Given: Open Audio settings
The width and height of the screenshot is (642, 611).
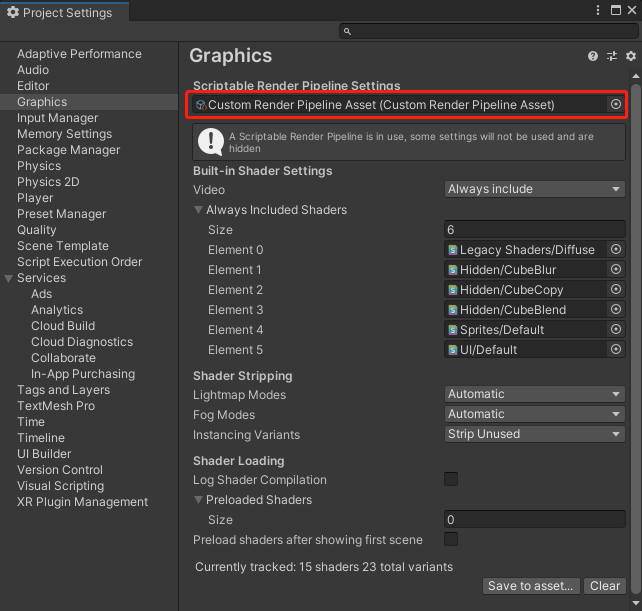Looking at the screenshot, I should click(x=33, y=70).
